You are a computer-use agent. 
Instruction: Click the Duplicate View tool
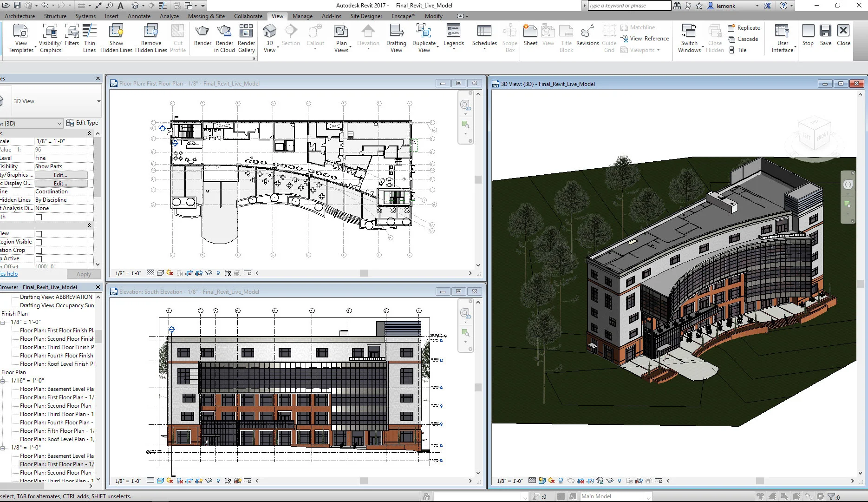pos(424,38)
